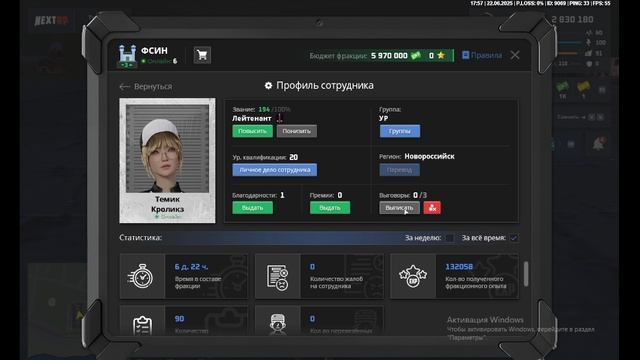Viewport: 640px width, 360px height.
Task: Click the sleeping employee icon
Action: [x=278, y=324]
